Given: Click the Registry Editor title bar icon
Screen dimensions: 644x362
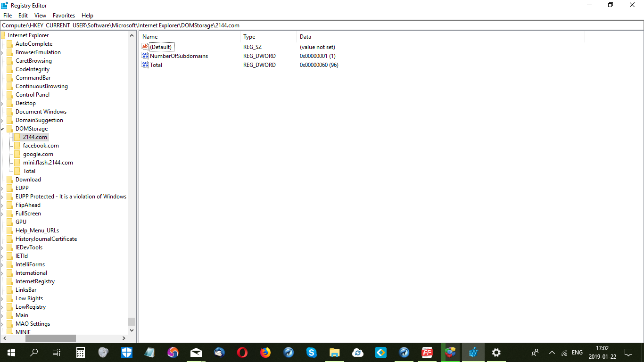Looking at the screenshot, I should tap(4, 5).
